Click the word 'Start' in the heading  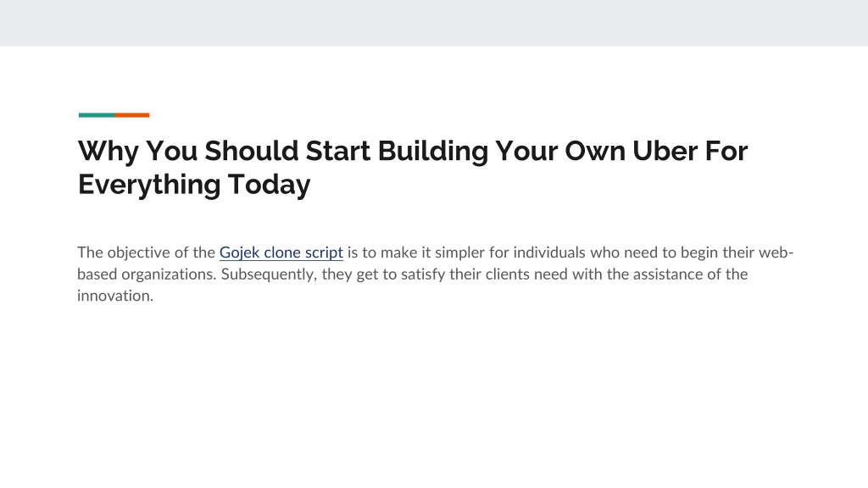tap(337, 151)
